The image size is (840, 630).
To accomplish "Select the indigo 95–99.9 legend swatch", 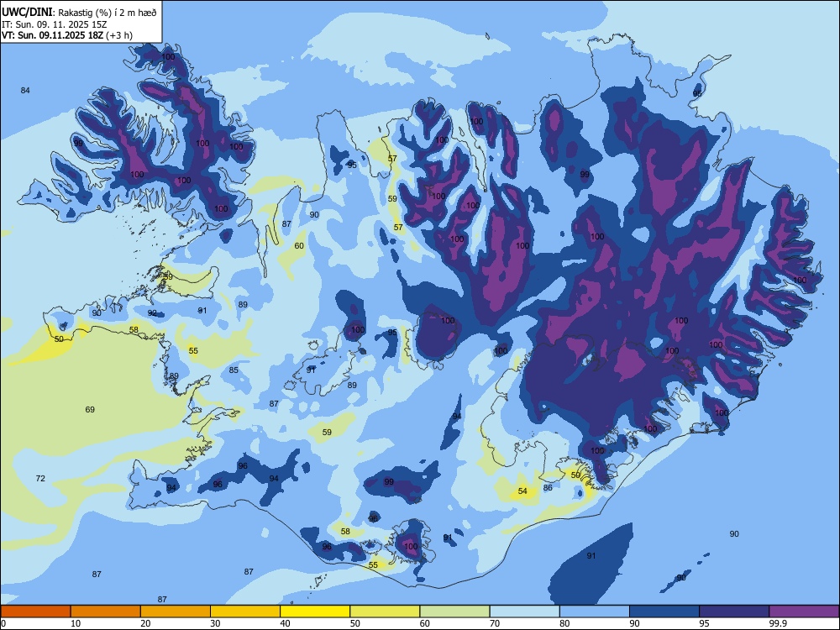I will point(734,612).
